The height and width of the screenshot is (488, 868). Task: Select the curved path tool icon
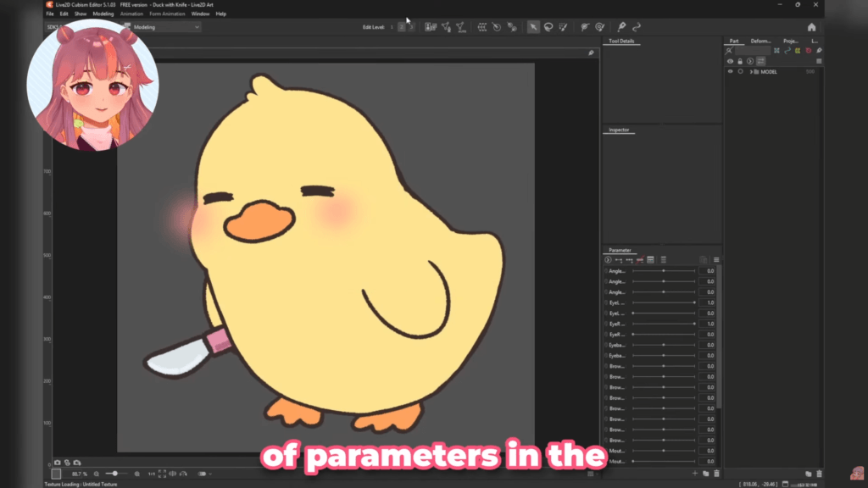pos(637,26)
